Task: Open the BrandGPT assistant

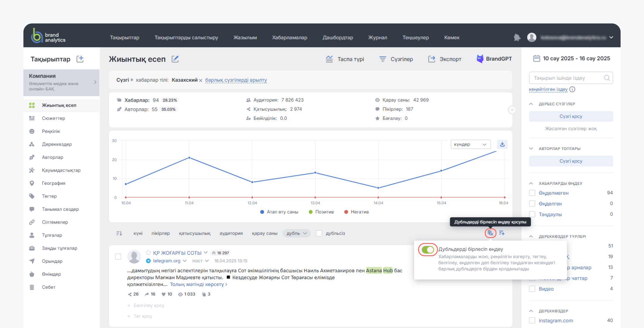Action: (x=494, y=59)
